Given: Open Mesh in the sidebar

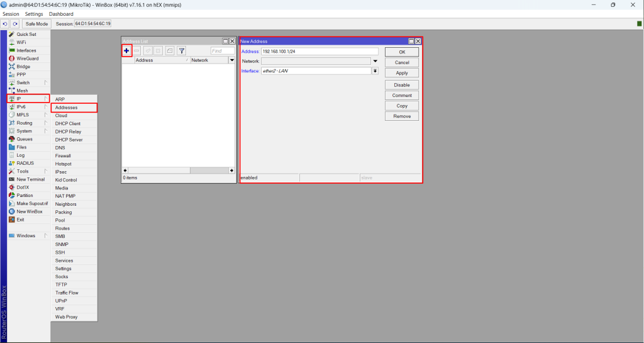Looking at the screenshot, I should click(22, 91).
